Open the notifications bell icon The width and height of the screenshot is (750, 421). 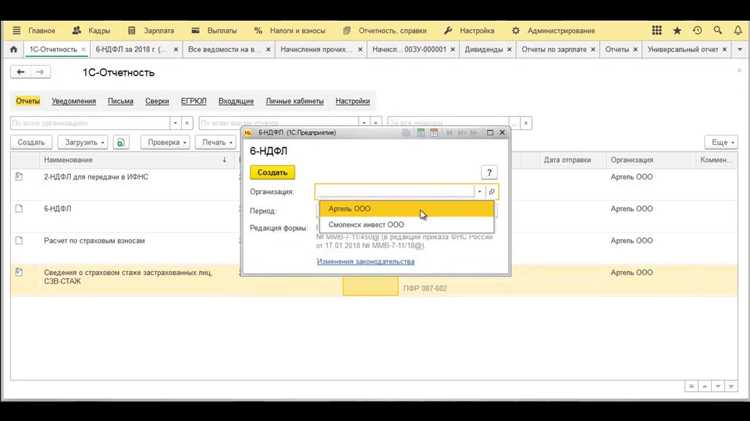(738, 31)
